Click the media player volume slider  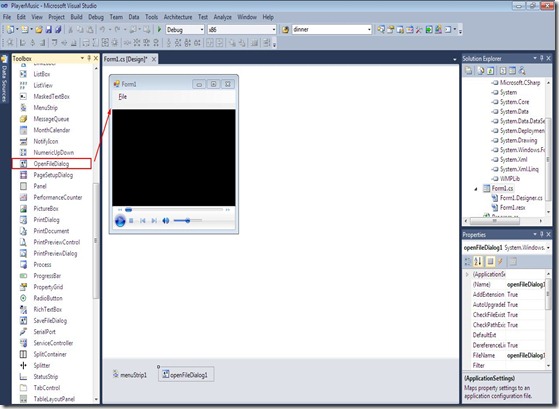(188, 221)
